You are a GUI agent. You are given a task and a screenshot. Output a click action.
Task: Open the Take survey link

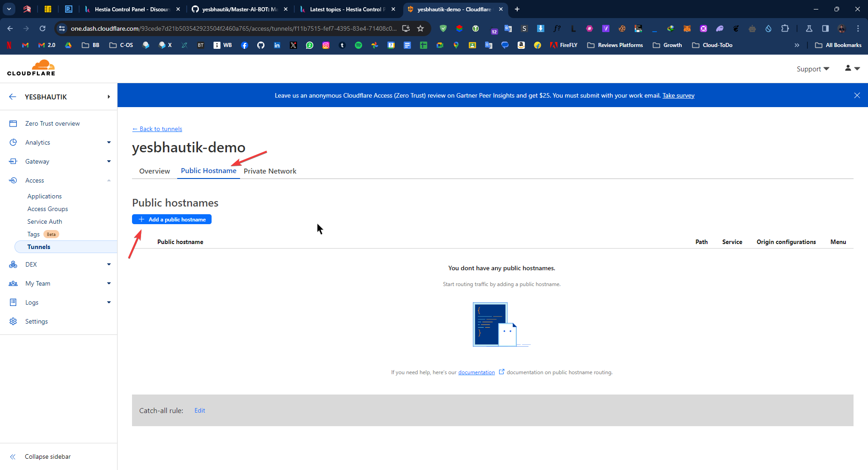pyautogui.click(x=679, y=95)
